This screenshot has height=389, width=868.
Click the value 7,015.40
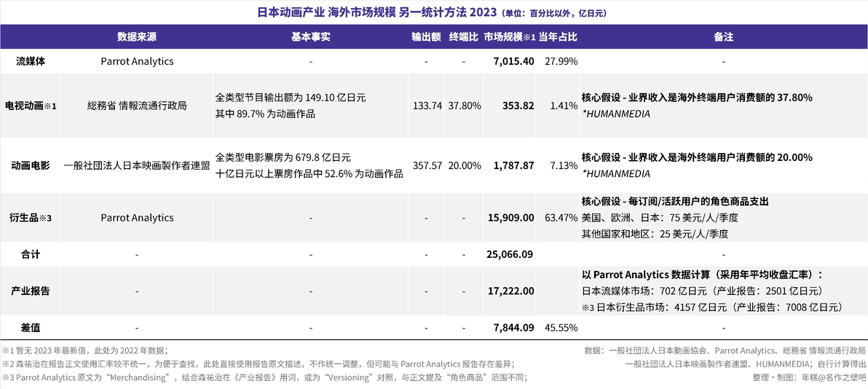513,61
